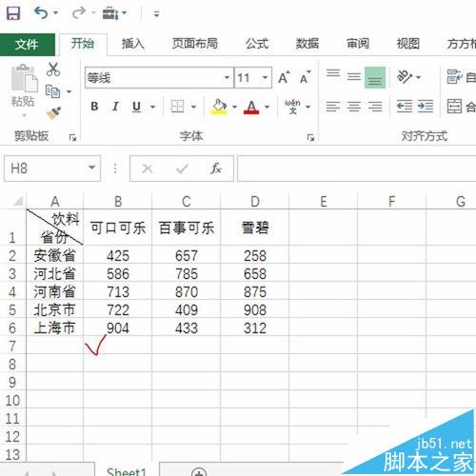Toggle Italic formatting

(x=115, y=107)
